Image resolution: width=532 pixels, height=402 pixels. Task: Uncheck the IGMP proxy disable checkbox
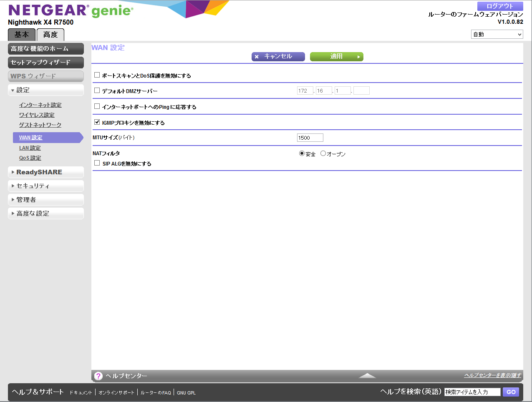click(x=97, y=122)
